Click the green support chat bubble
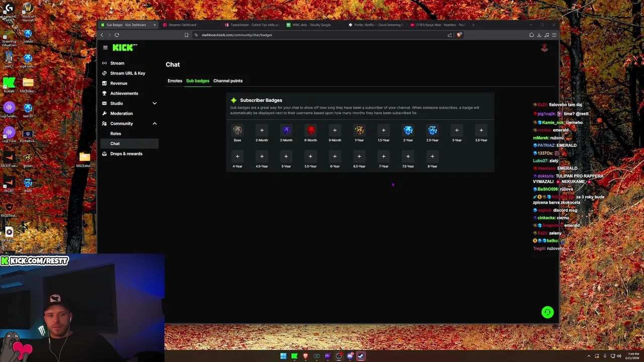Image resolution: width=644 pixels, height=362 pixels. click(547, 312)
